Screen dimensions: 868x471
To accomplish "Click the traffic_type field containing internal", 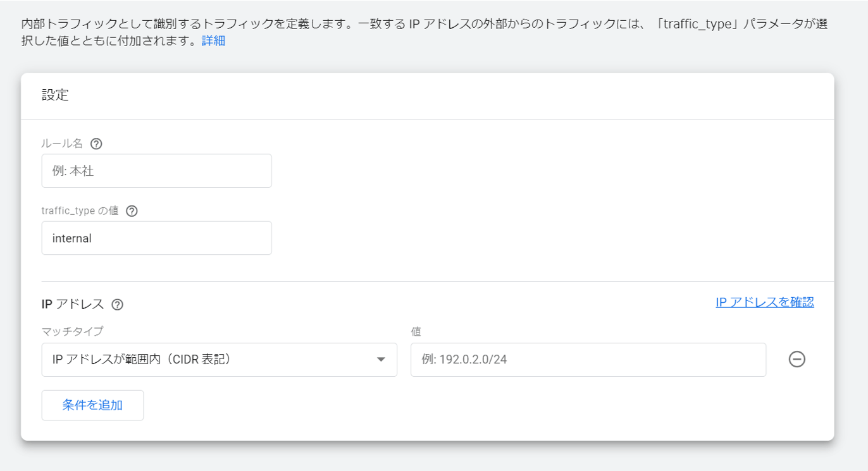I will coord(156,238).
